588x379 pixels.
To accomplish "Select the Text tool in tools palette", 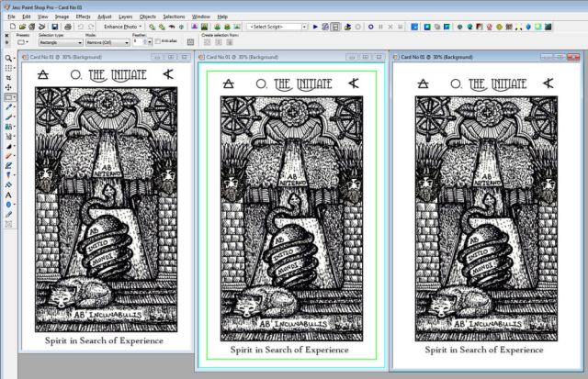I will coord(8,195).
